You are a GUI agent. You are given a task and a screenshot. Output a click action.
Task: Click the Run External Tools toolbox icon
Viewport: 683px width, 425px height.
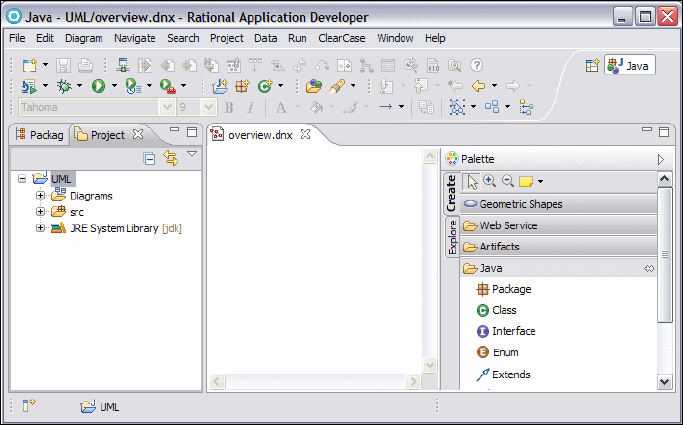click(x=168, y=86)
